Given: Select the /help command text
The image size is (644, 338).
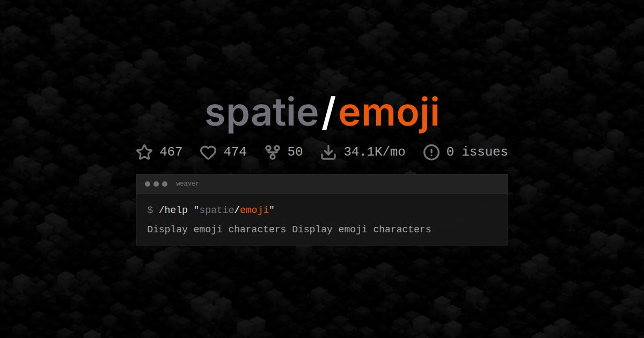Looking at the screenshot, I should coord(173,210).
